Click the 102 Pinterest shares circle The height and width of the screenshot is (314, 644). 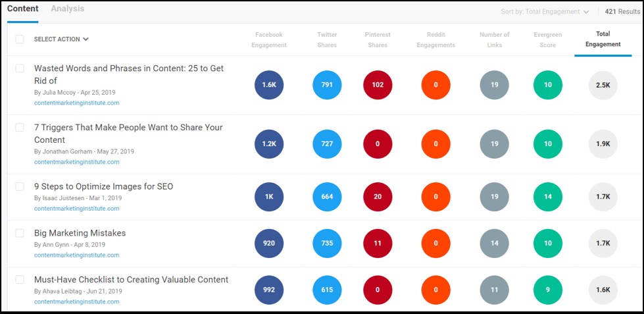(x=378, y=85)
